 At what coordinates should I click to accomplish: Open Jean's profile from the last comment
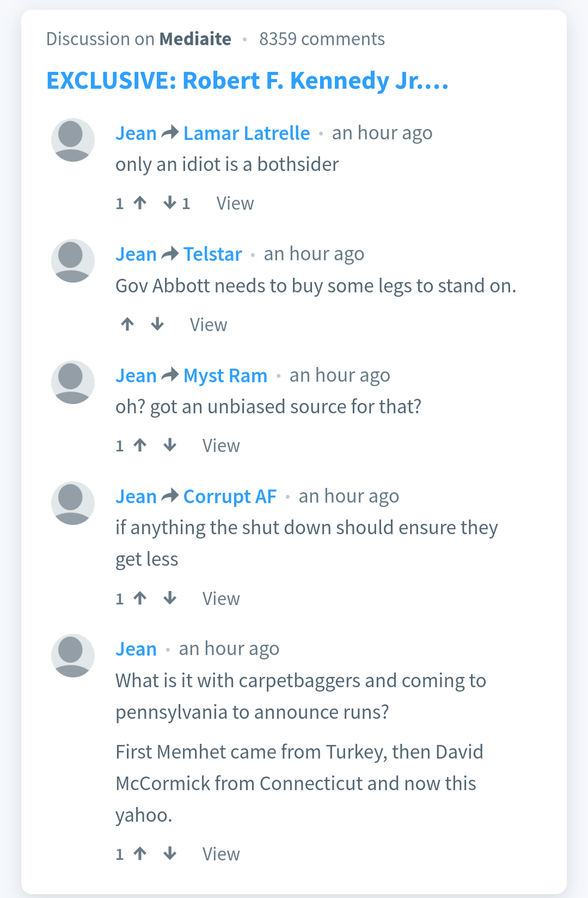136,649
